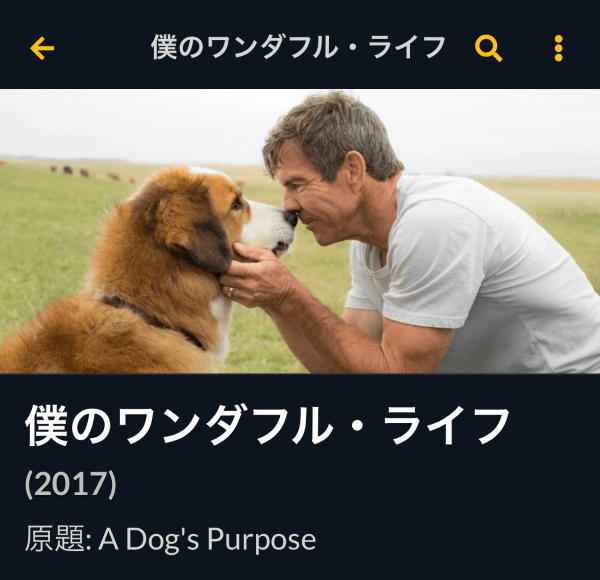Select the large 僕のワンダフル・ライフ title heading

tap(267, 425)
